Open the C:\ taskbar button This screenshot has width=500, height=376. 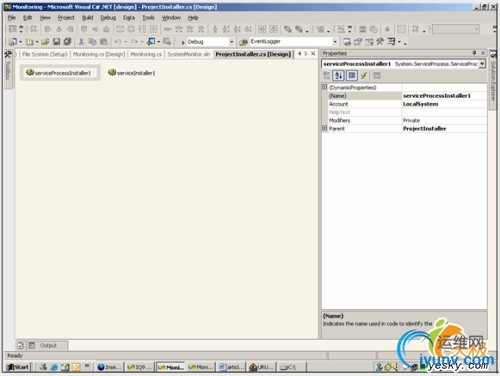click(x=291, y=367)
